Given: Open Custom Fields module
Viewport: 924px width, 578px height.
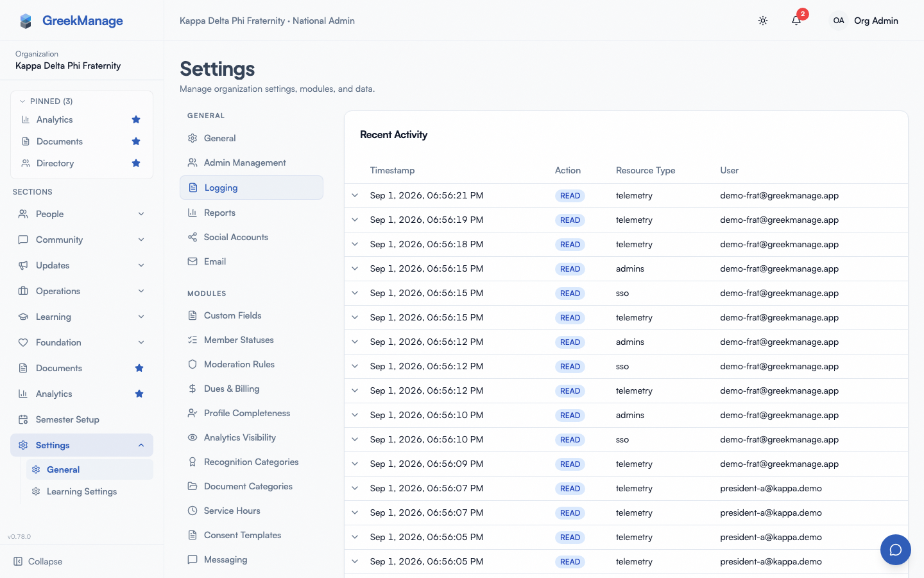Looking at the screenshot, I should [252, 315].
